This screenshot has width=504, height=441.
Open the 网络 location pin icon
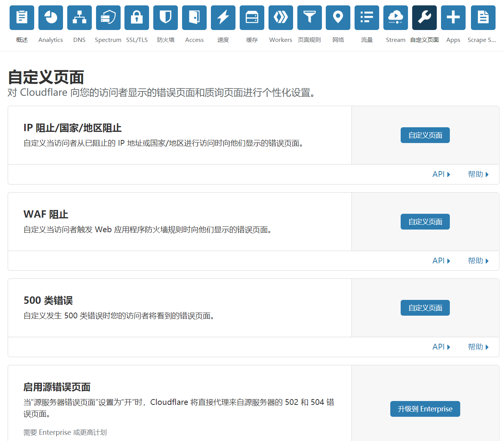[x=338, y=18]
